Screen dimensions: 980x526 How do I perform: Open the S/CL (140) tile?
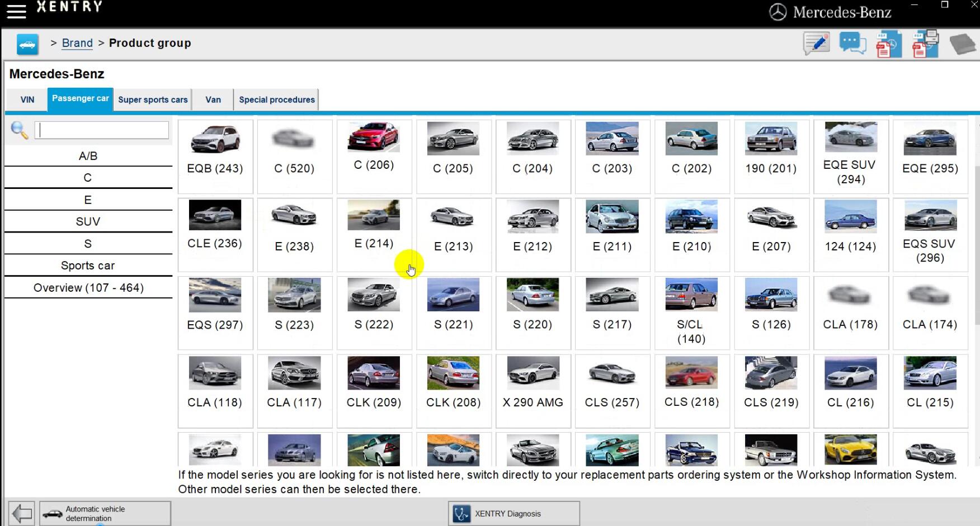(x=692, y=313)
